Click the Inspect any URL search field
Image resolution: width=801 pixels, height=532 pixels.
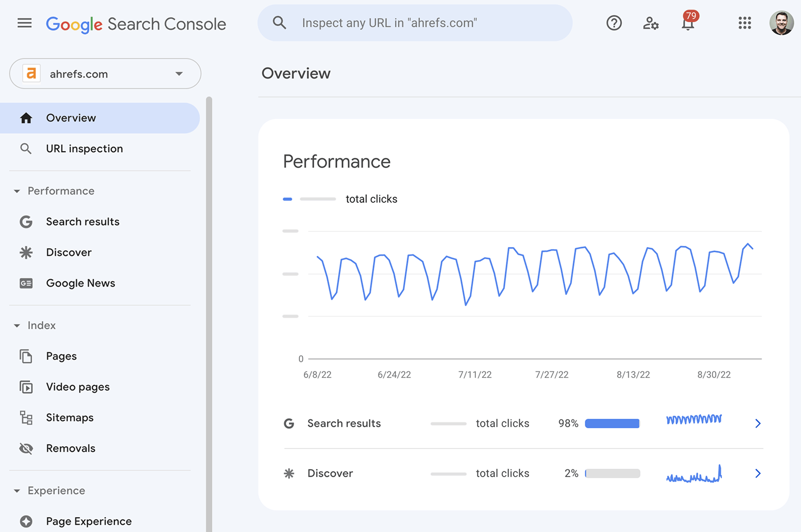coord(415,23)
